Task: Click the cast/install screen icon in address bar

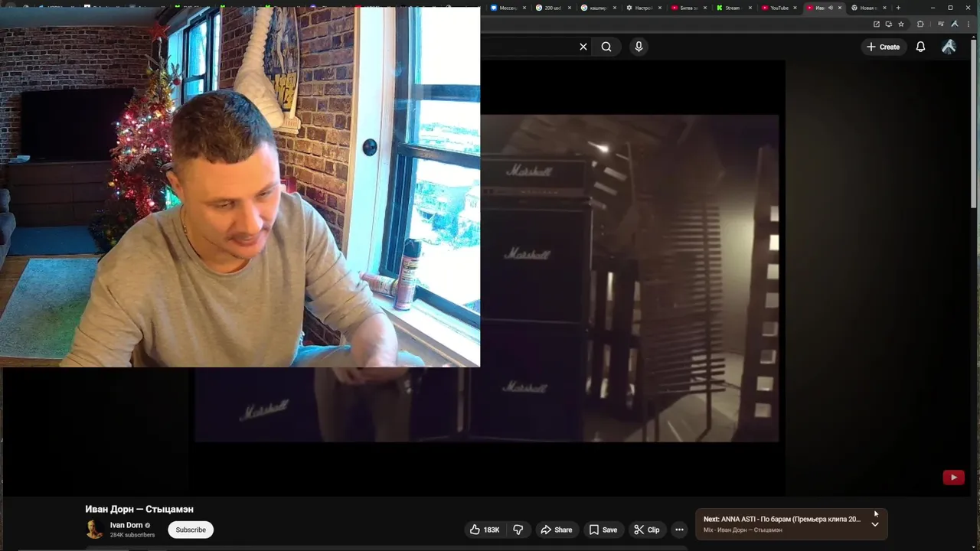Action: coord(888,24)
